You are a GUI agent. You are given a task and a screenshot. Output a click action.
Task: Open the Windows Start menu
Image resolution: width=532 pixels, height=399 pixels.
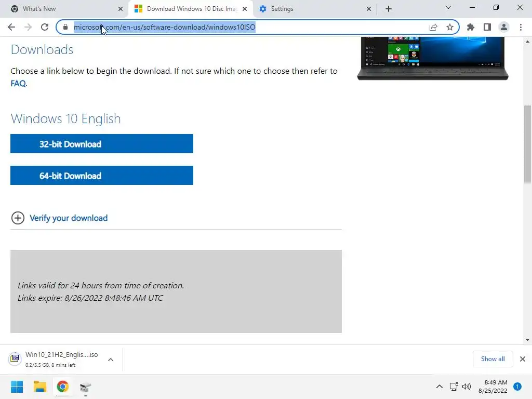pos(17,387)
